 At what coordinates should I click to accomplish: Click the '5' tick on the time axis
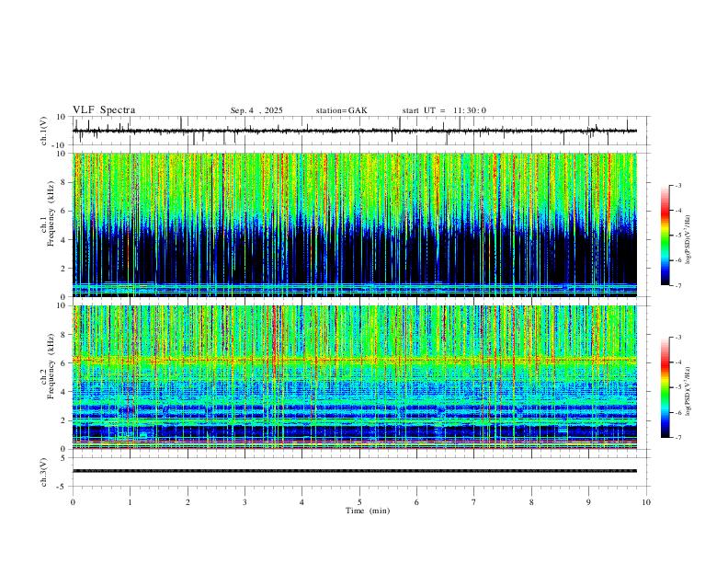pos(359,502)
